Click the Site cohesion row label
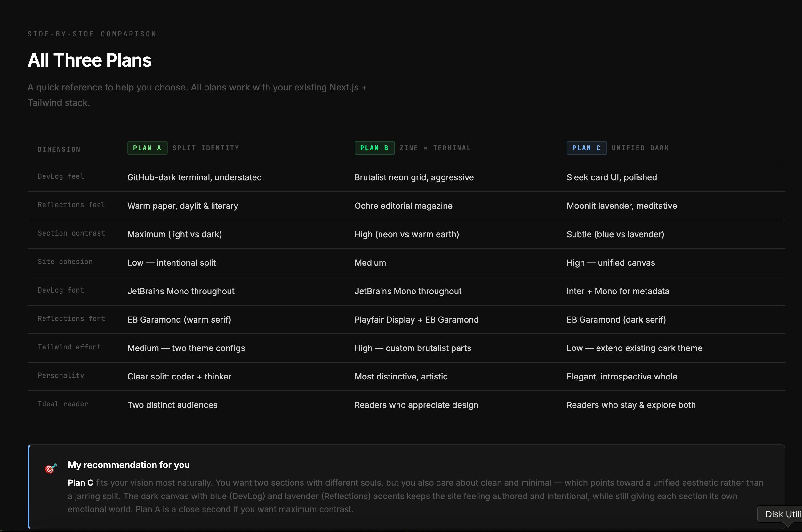The height and width of the screenshot is (532, 802). (65, 262)
